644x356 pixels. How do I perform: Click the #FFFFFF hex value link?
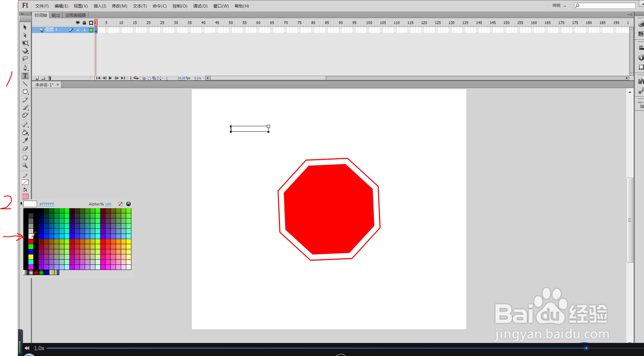[47, 204]
